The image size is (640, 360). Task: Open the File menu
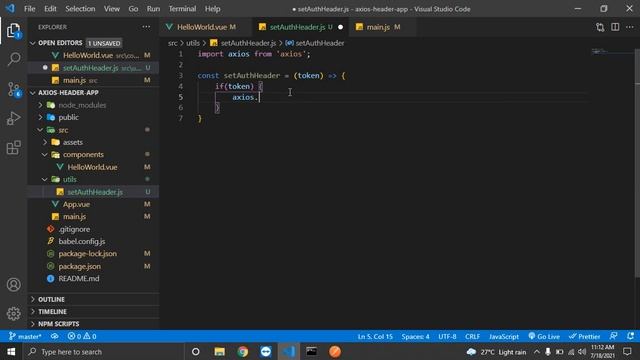coord(29,9)
